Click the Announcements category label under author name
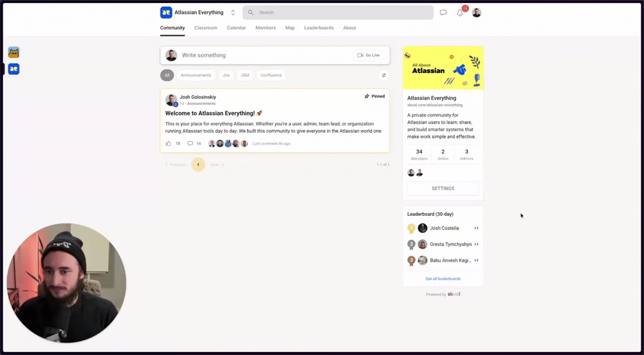 pyautogui.click(x=201, y=103)
